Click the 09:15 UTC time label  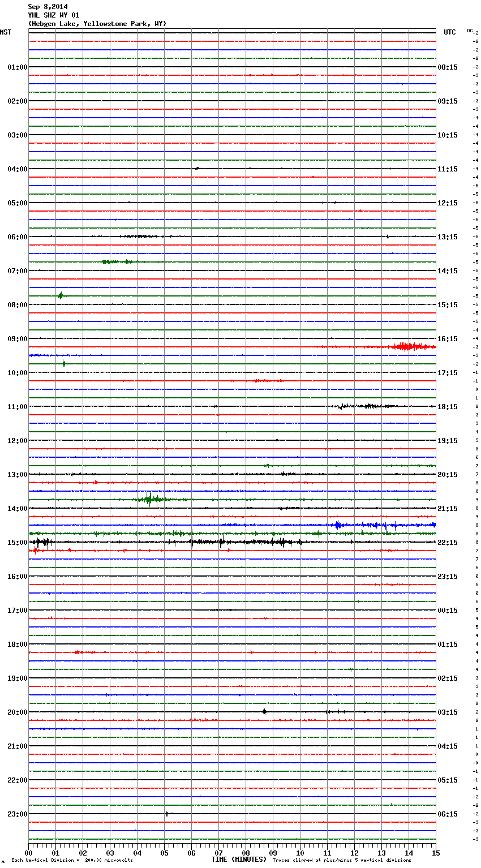pos(448,101)
